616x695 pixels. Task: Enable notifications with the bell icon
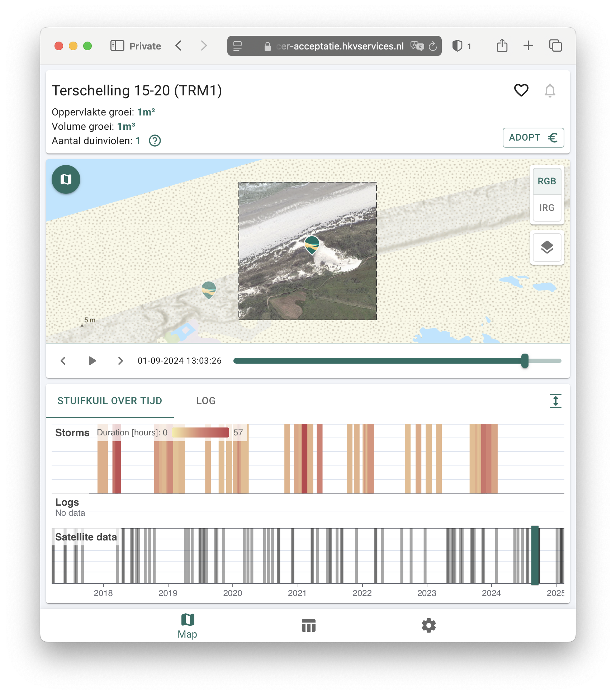(x=550, y=90)
